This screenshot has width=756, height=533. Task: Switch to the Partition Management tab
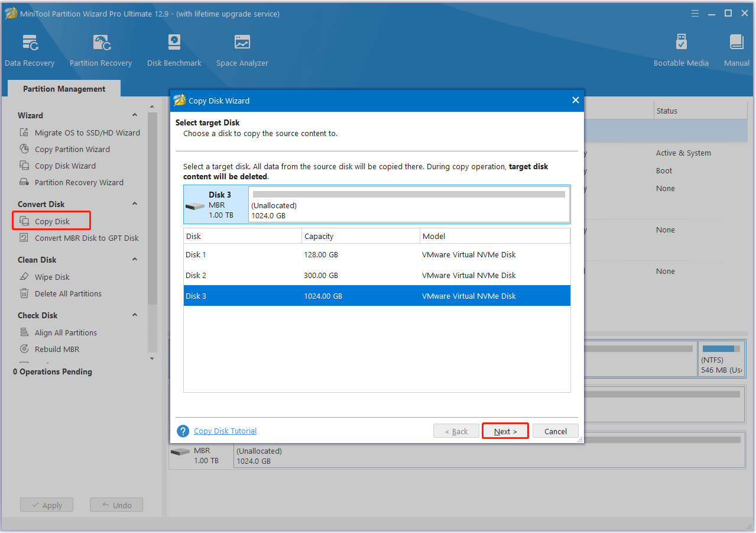coord(63,89)
